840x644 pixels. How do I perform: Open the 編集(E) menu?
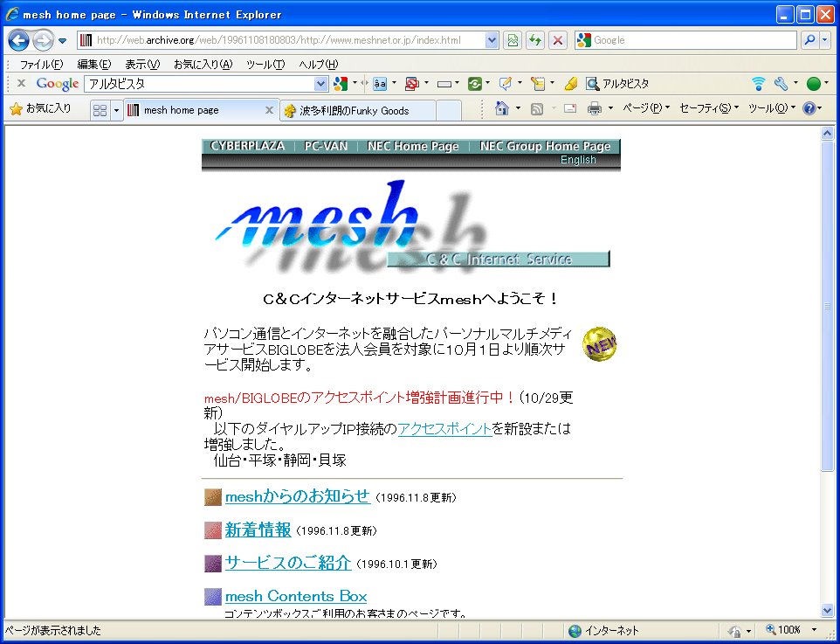(x=93, y=65)
